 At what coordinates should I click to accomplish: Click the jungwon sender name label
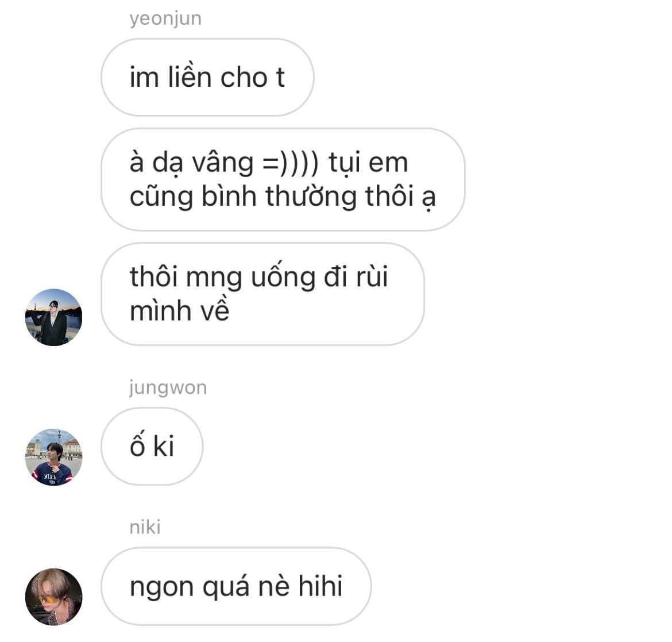coord(168,388)
